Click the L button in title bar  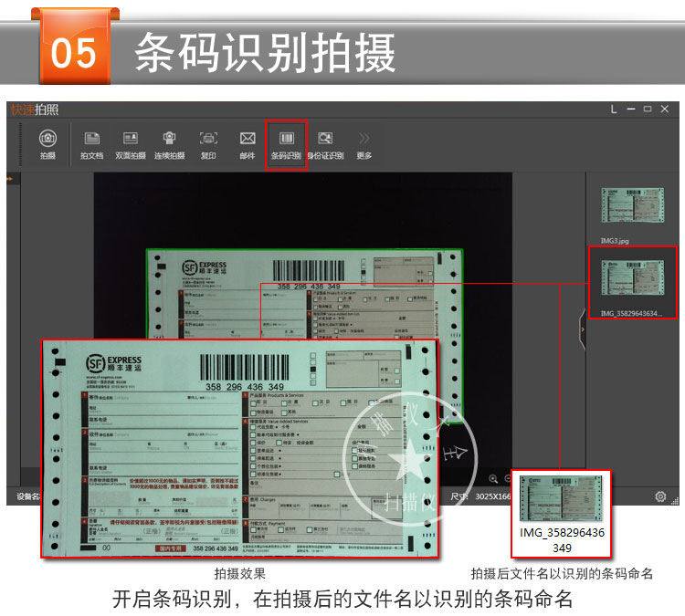pos(614,110)
